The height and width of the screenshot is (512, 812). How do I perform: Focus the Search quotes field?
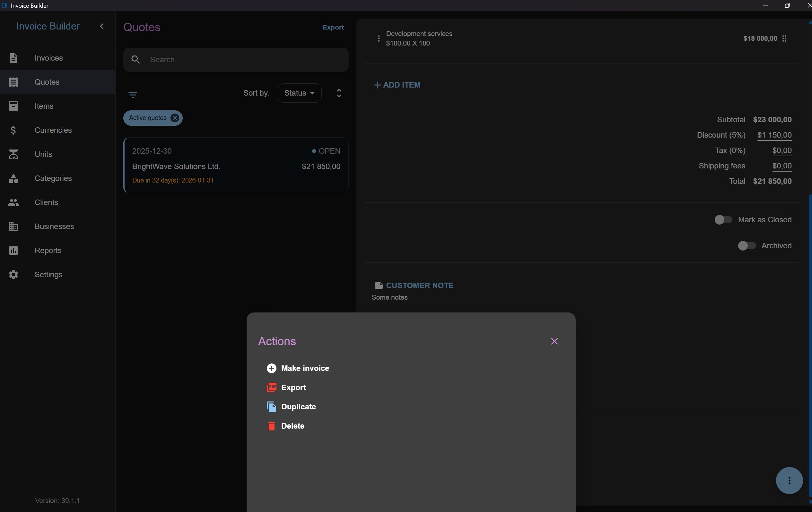click(236, 60)
